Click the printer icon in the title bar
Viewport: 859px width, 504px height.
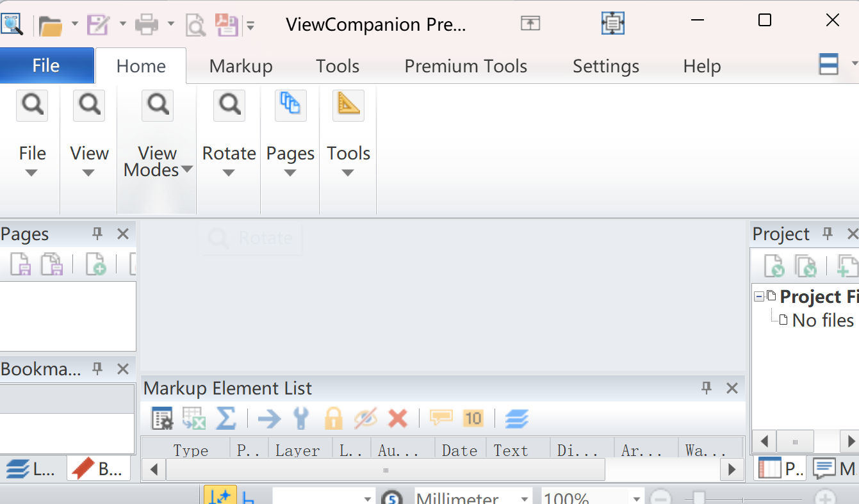147,25
